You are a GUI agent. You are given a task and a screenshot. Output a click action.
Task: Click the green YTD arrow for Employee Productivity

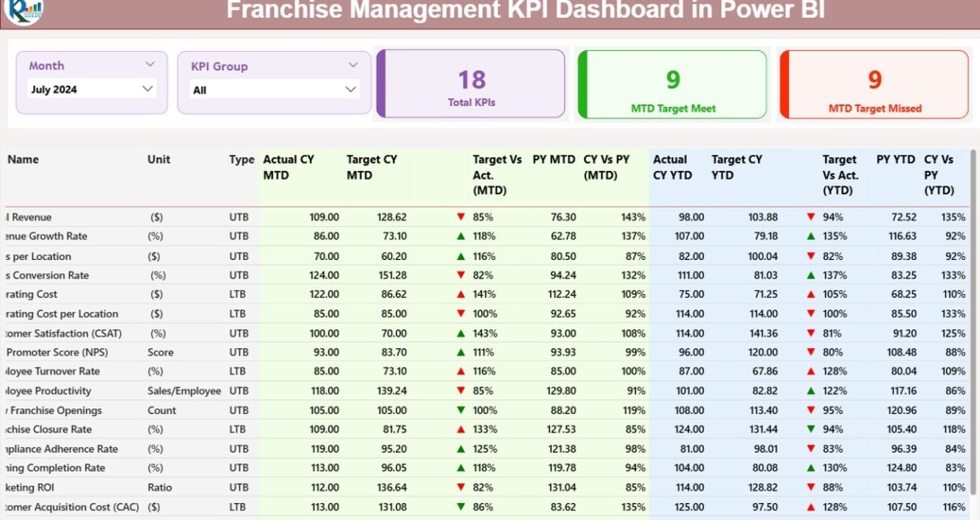pos(810,390)
